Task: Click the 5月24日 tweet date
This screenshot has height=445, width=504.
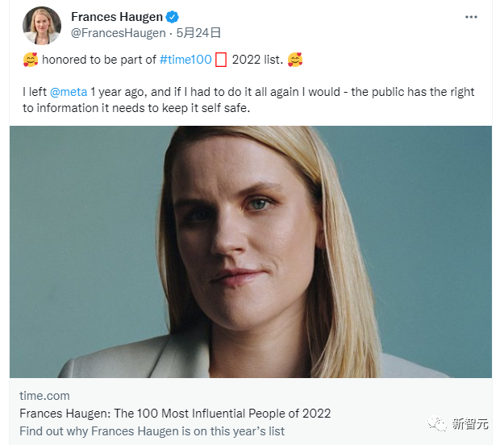Action: pos(201,33)
